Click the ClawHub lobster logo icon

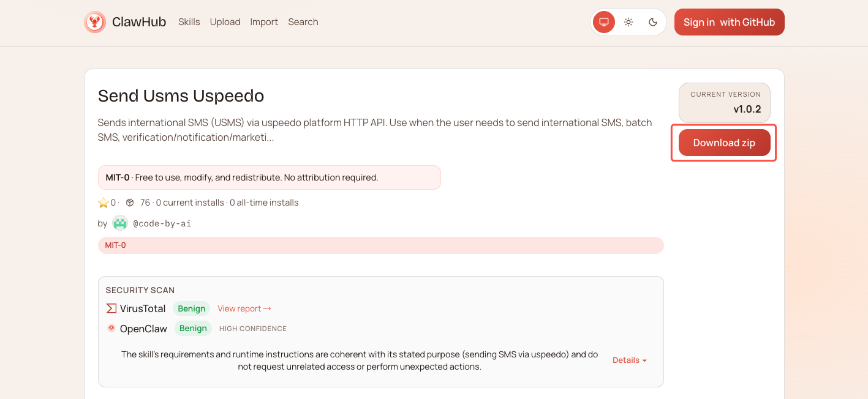(95, 22)
